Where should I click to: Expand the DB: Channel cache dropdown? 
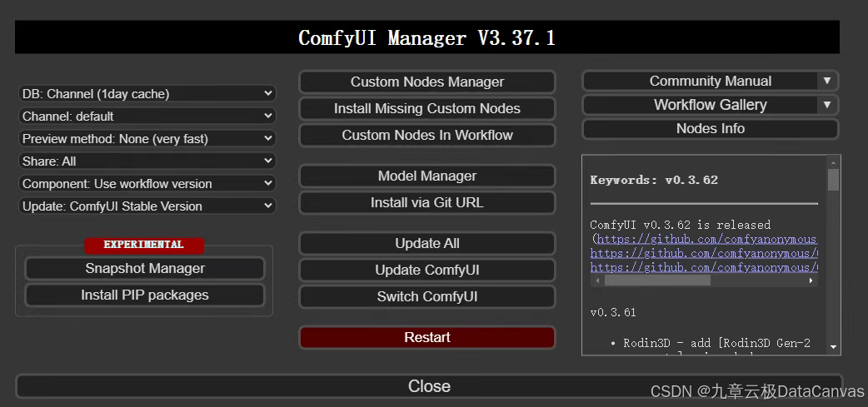[x=147, y=93]
